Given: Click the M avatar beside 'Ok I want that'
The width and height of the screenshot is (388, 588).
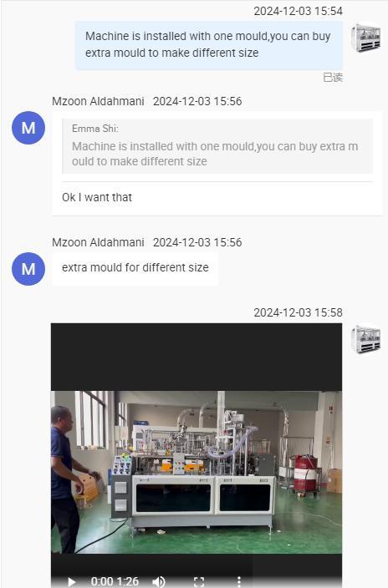Looking at the screenshot, I should tap(28, 128).
